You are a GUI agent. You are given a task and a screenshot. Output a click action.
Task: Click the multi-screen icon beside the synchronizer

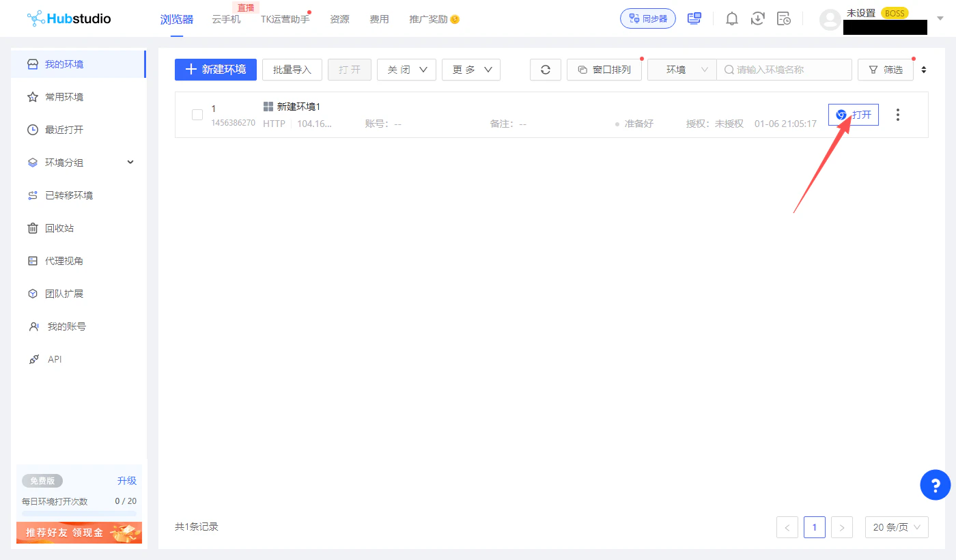coord(694,18)
